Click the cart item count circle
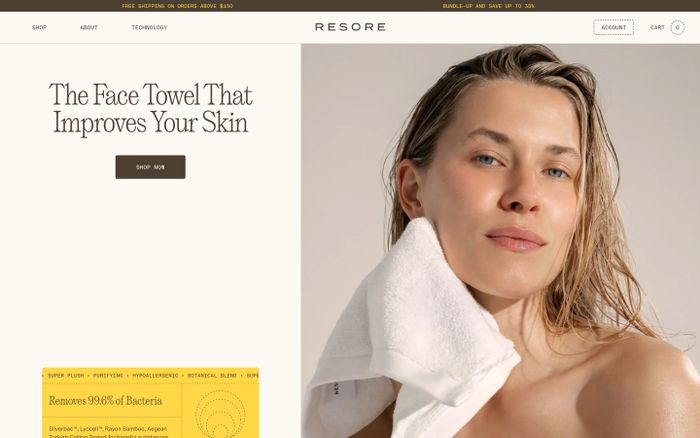Screen dimensions: 700x438 tap(677, 27)
